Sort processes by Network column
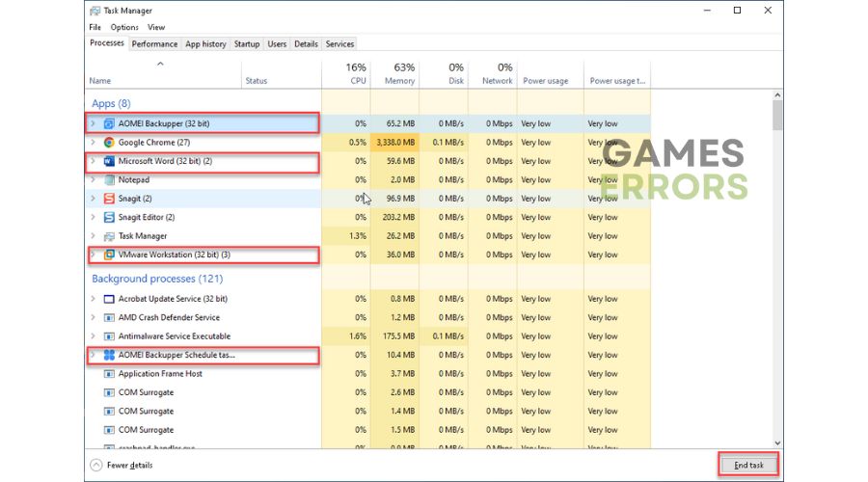Image resolution: width=868 pixels, height=482 pixels. 492,74
